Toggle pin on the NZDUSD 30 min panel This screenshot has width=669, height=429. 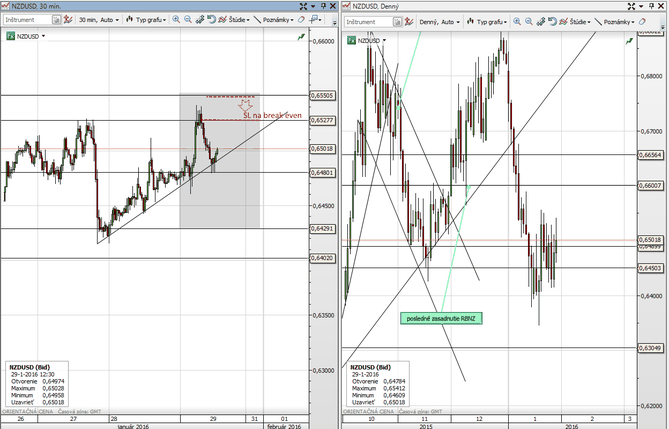(x=323, y=6)
